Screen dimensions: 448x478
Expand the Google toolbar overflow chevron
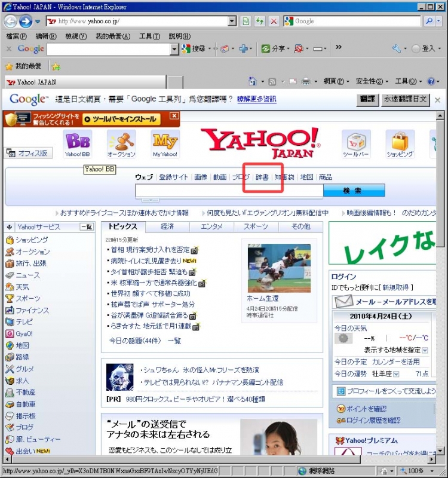point(339,47)
